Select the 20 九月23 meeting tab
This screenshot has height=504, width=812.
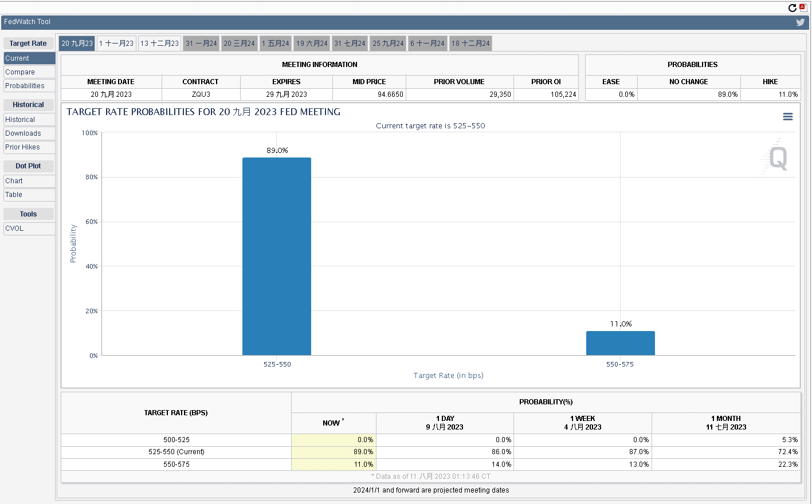pos(77,44)
